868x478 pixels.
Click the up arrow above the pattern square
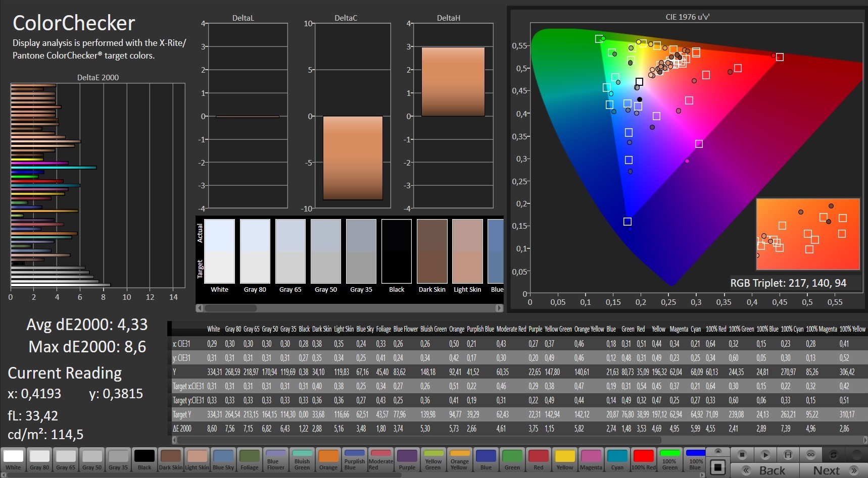pyautogui.click(x=718, y=451)
